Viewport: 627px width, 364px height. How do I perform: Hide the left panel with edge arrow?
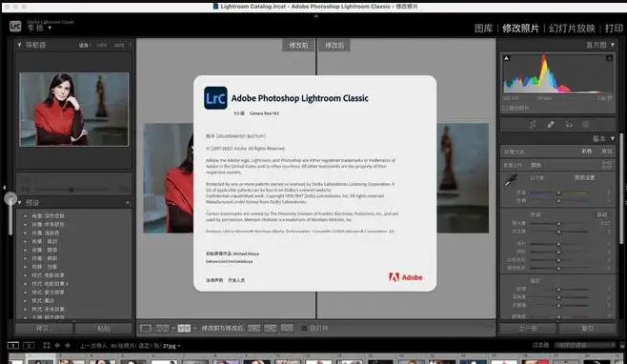click(4, 187)
